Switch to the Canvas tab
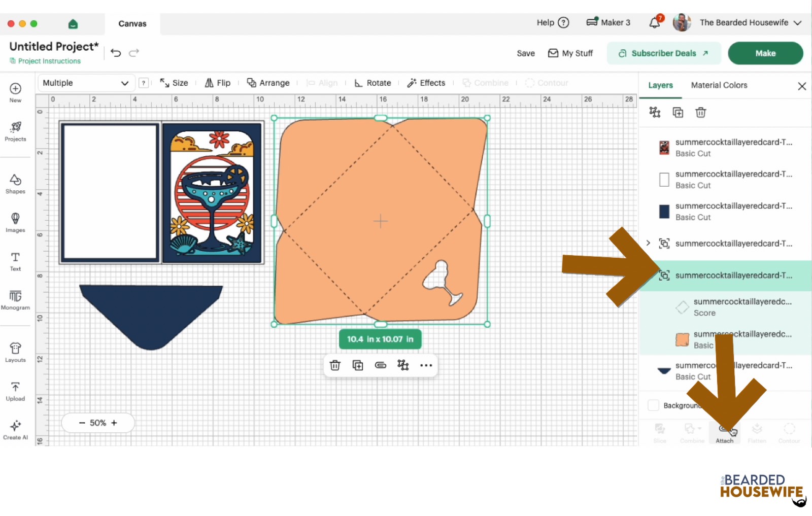The height and width of the screenshot is (516, 812). pos(132,24)
